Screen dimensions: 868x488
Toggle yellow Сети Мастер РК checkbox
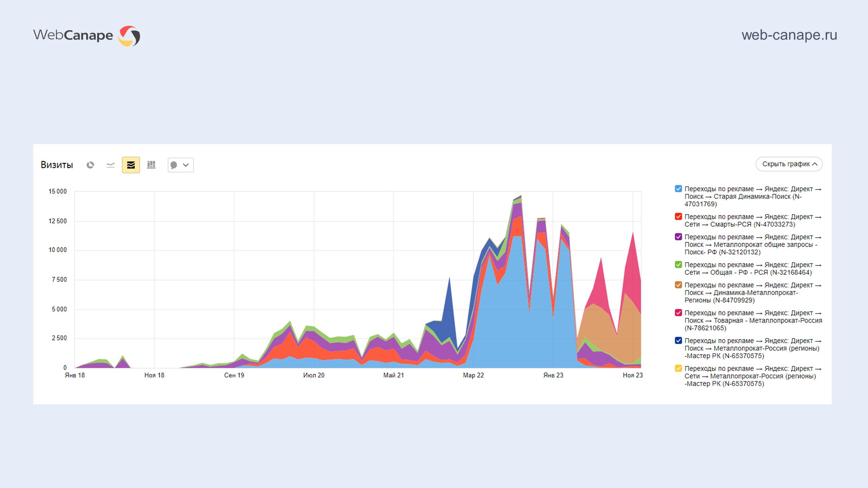[678, 368]
